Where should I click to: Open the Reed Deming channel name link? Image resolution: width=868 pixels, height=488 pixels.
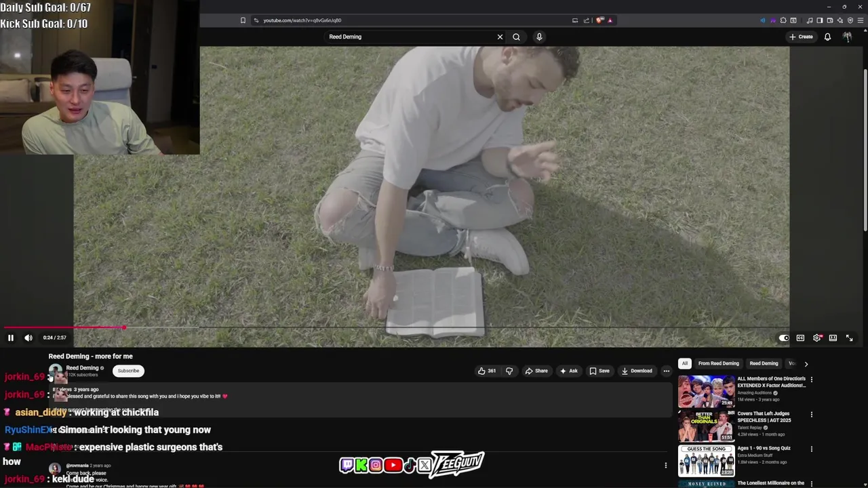coord(82,368)
